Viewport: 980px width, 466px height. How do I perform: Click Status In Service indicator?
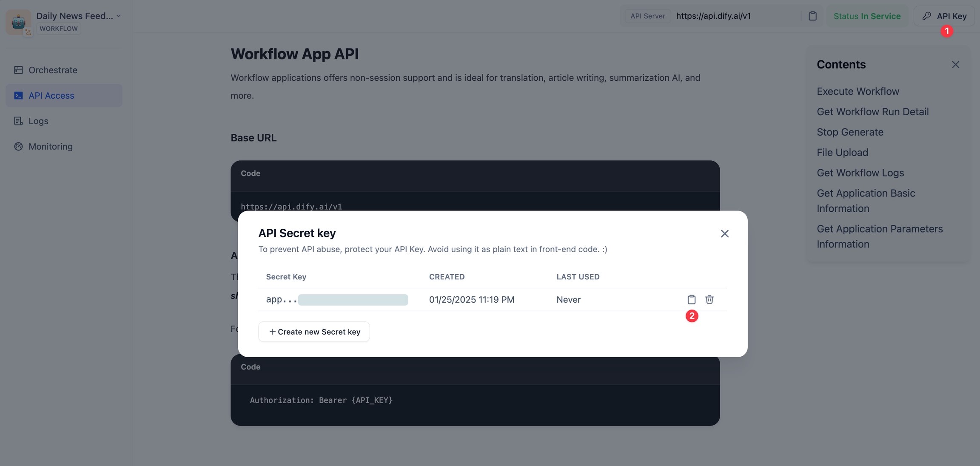[867, 16]
